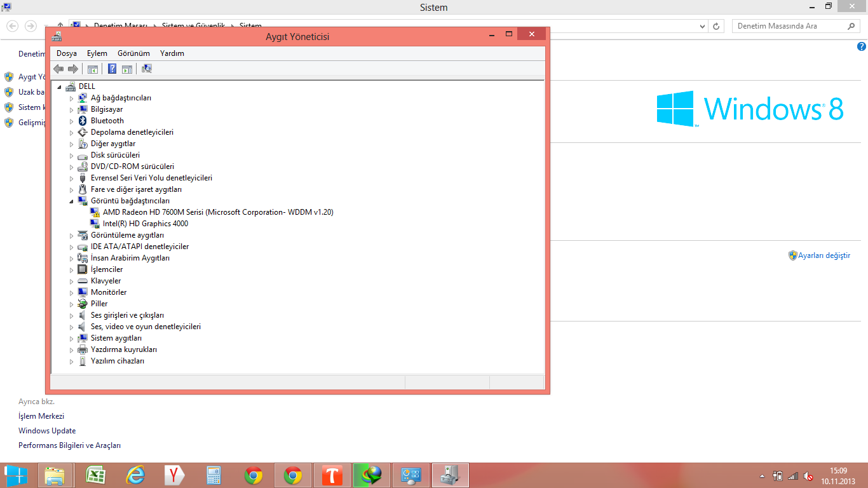Viewport: 868px width, 488px height.
Task: Collapse the DELL root node
Action: coord(60,86)
